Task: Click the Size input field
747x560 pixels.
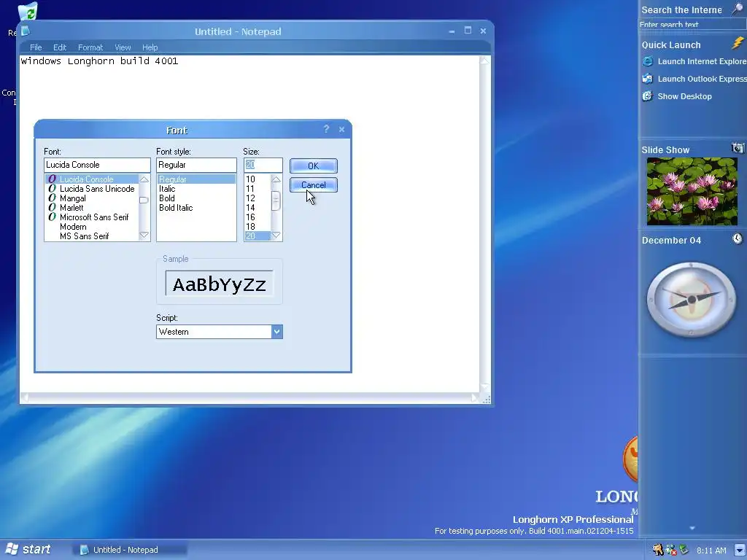Action: 263,165
